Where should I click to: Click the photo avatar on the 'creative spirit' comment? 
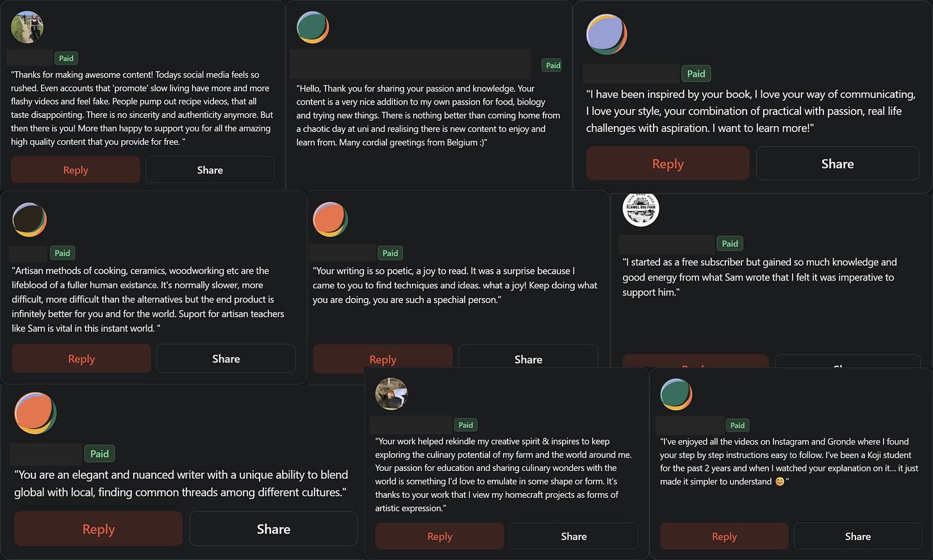[x=392, y=393]
